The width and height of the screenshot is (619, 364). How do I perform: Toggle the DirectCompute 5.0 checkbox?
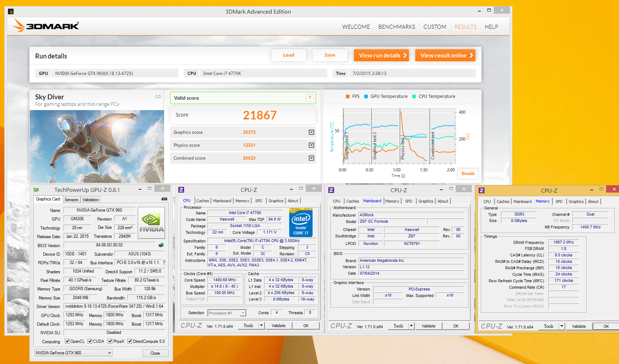click(130, 341)
